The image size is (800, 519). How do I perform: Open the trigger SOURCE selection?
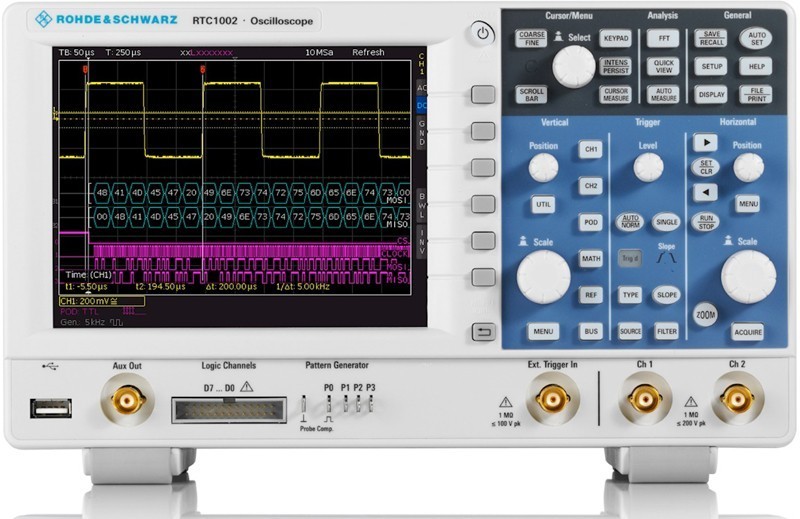coord(630,331)
